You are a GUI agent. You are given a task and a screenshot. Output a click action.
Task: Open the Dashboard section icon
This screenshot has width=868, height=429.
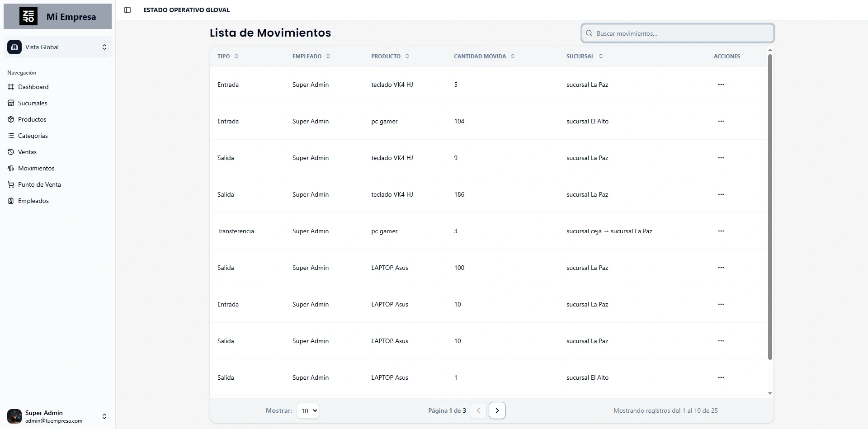11,86
